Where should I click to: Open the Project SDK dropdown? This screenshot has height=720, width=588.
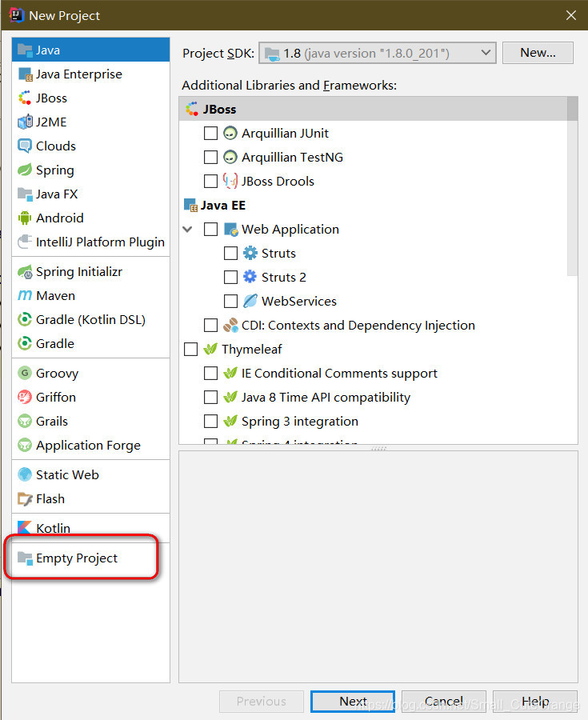pyautogui.click(x=378, y=54)
